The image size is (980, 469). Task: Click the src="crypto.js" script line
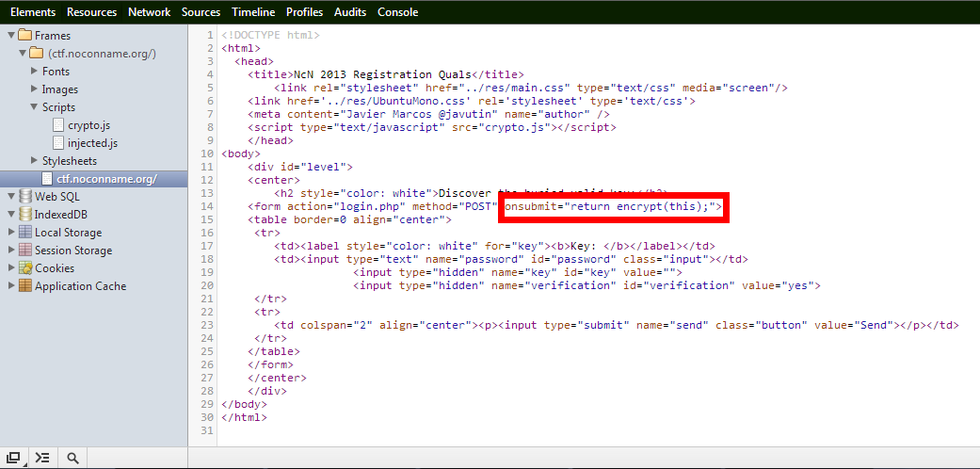(x=432, y=127)
